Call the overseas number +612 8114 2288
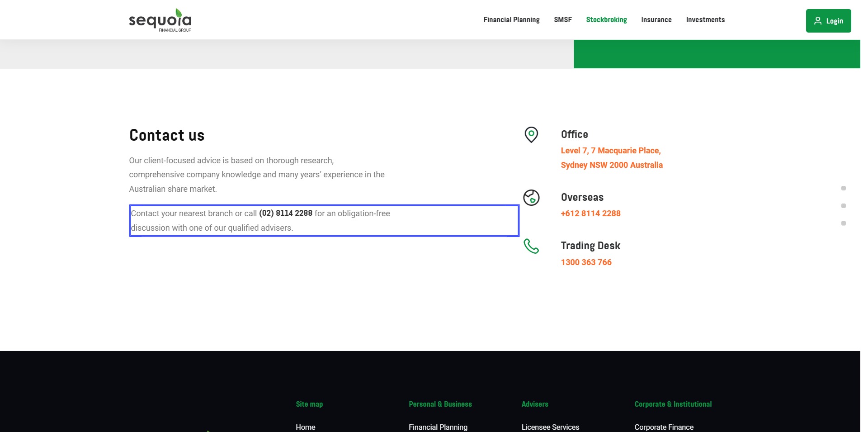Screen dimensions: 868x432 590,214
